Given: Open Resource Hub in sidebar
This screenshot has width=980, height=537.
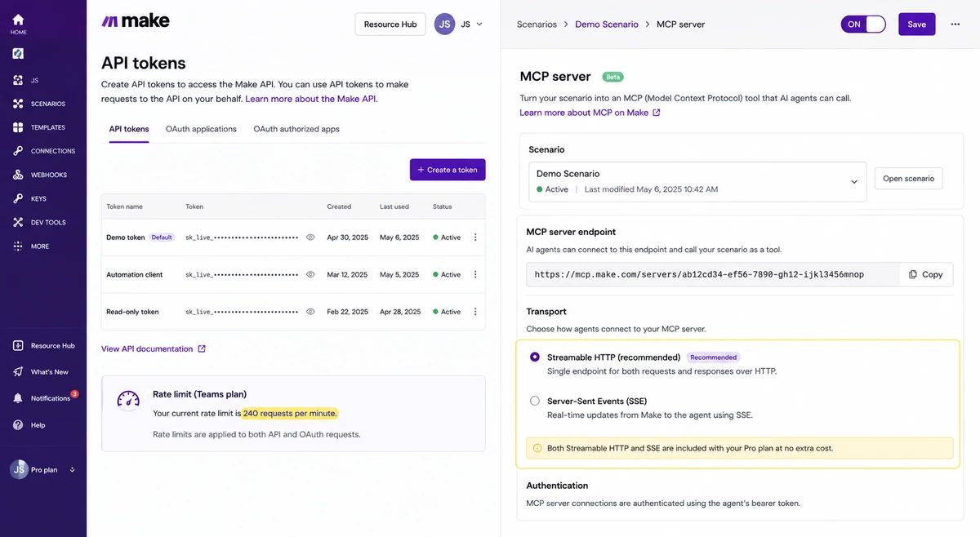Looking at the screenshot, I should point(43,345).
